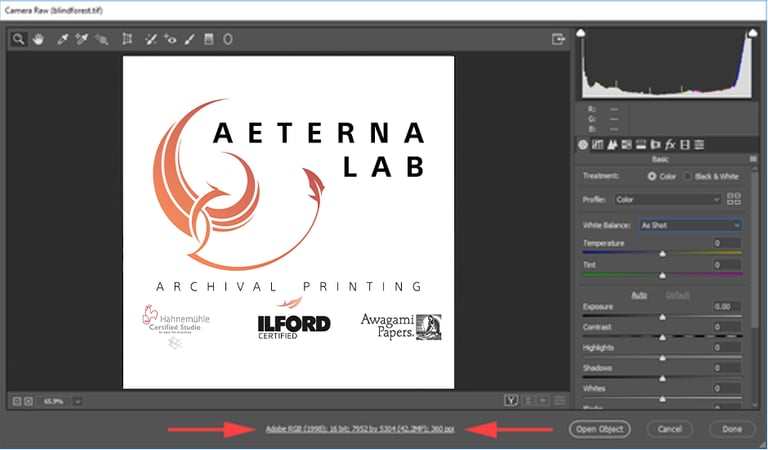The width and height of the screenshot is (768, 450).
Task: Select the Radial Filter tool
Action: pos(228,39)
